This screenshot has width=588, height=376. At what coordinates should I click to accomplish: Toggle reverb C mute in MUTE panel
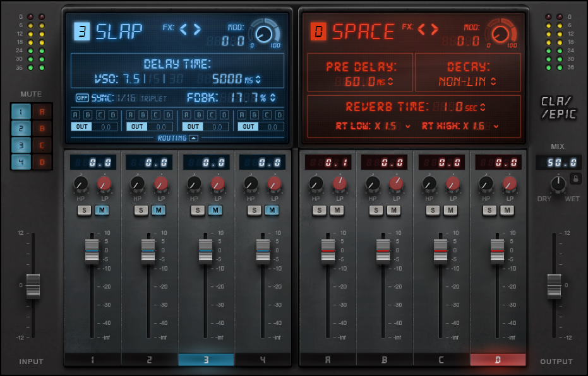[x=42, y=145]
